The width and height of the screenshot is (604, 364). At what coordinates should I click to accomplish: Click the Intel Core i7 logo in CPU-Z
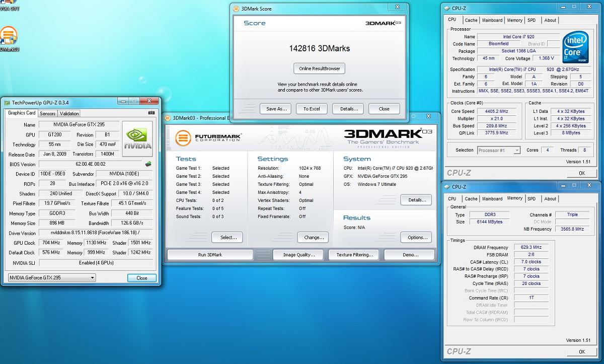(576, 47)
